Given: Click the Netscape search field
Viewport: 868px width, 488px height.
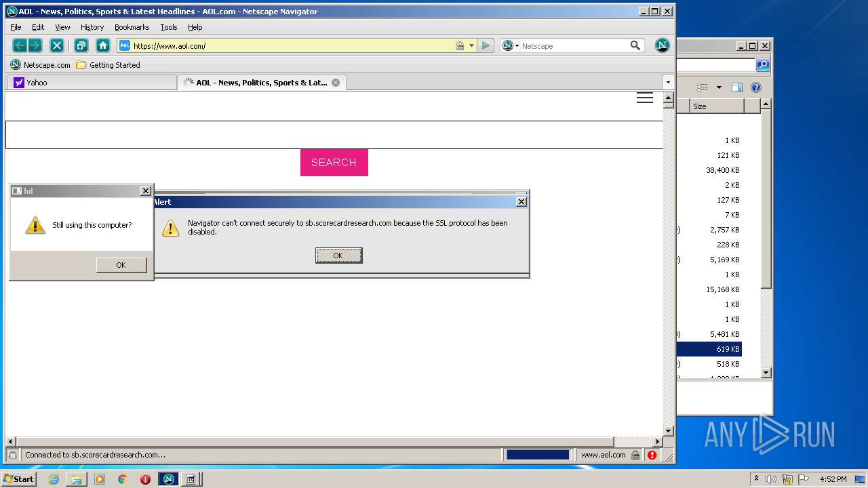Looking at the screenshot, I should click(574, 45).
